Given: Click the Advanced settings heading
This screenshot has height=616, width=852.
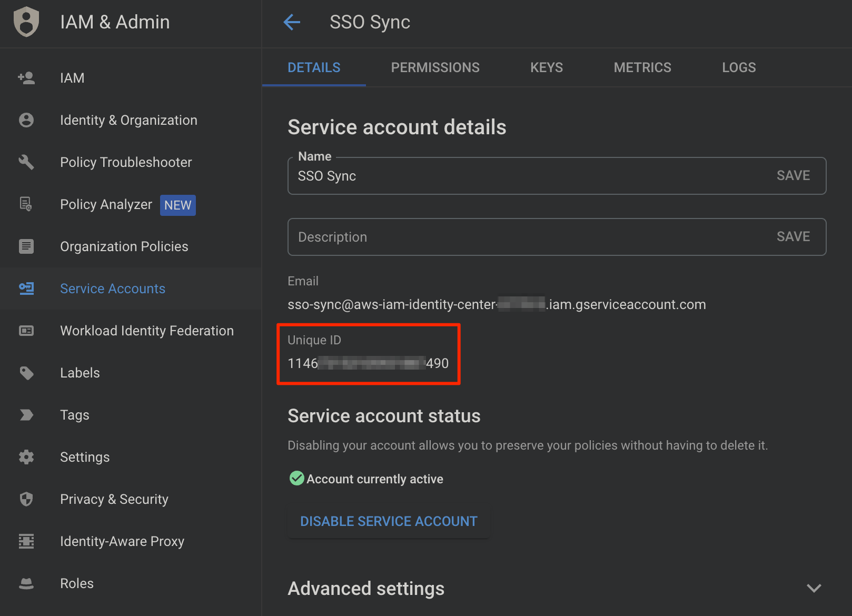Looking at the screenshot, I should coord(366,589).
